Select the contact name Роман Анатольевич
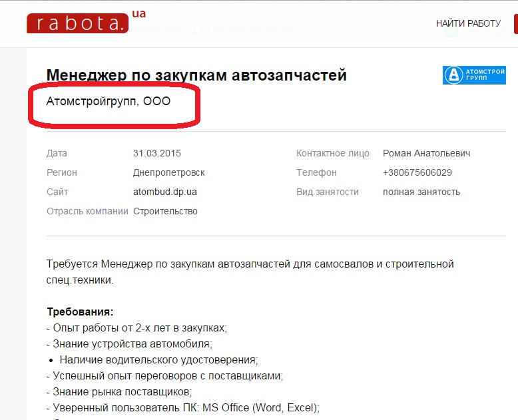This screenshot has height=420, width=518. click(x=426, y=153)
